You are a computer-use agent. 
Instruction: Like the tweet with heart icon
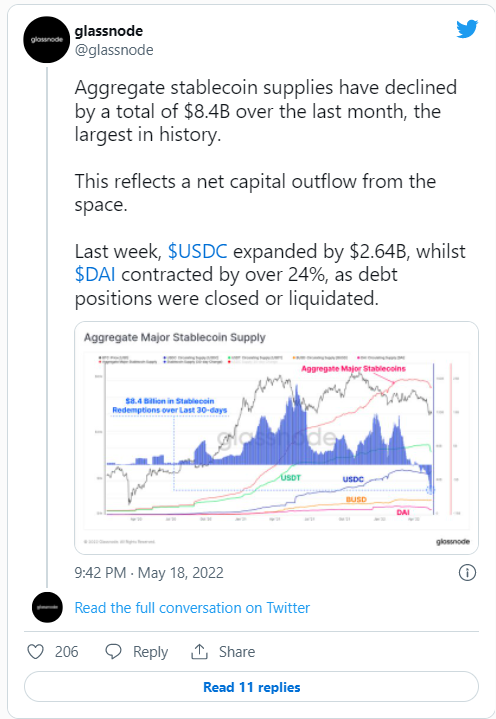[x=36, y=652]
